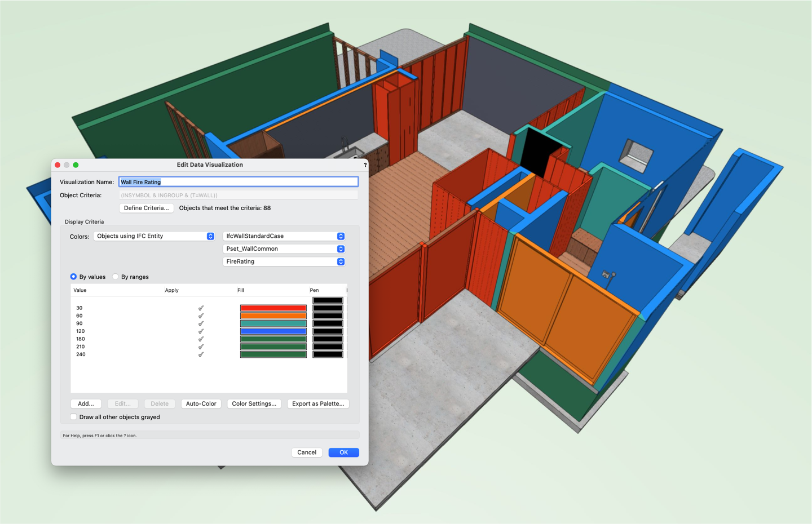Select the value 90 row text
The width and height of the screenshot is (812, 524).
click(80, 323)
